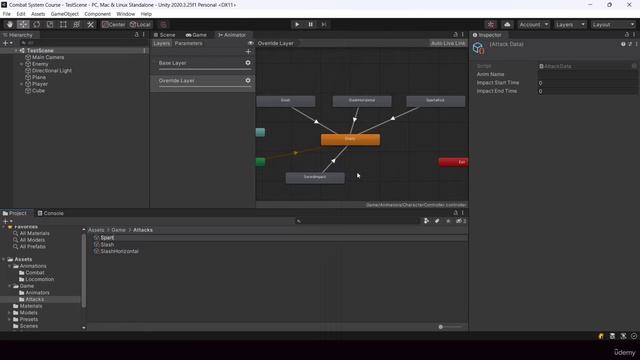Open Override Layer gear settings

(248, 80)
